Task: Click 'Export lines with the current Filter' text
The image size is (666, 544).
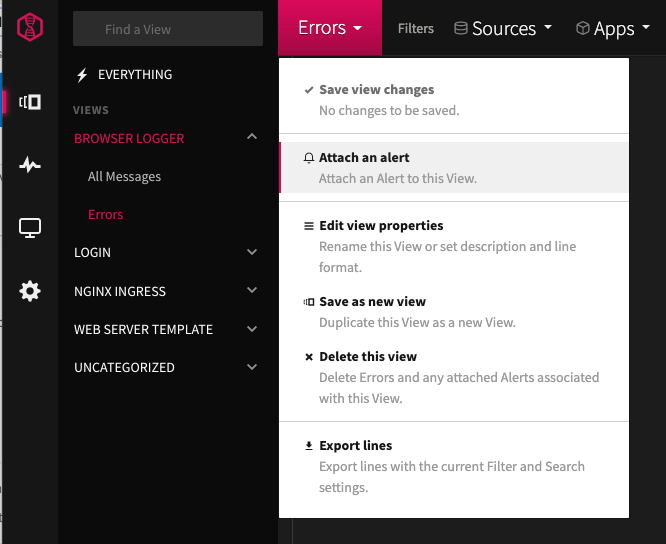Action: click(417, 467)
